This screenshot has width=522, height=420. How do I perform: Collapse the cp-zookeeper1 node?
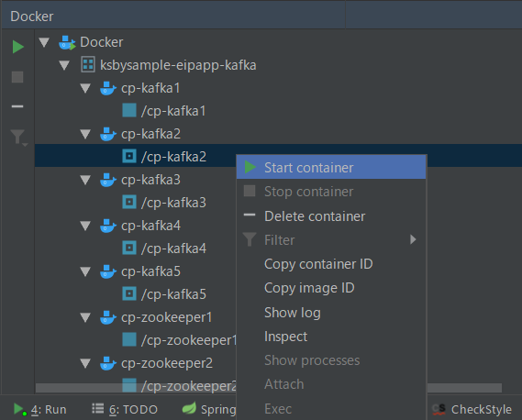[x=85, y=318]
